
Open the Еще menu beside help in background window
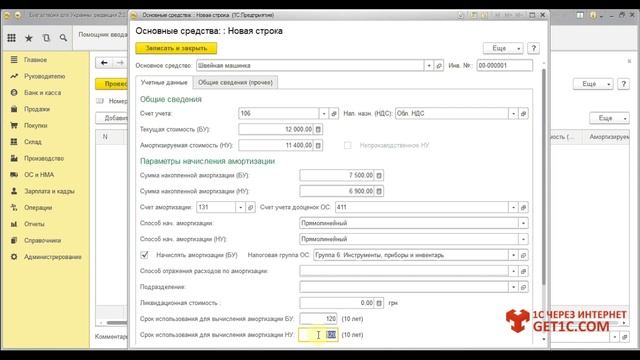tap(593, 84)
